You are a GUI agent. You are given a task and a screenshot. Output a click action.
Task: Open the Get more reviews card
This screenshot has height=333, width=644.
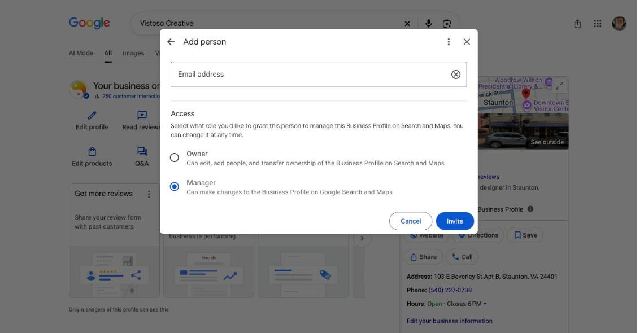[x=114, y=240]
